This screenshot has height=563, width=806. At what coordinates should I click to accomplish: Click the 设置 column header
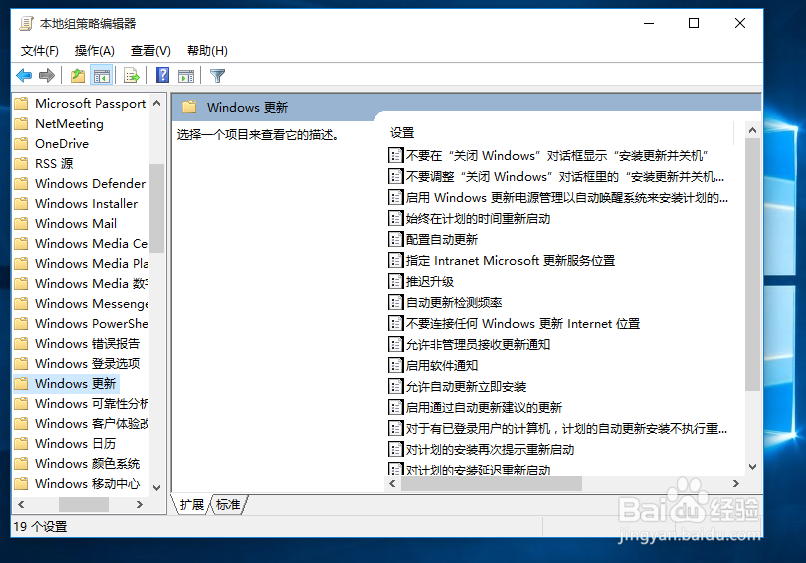pyautogui.click(x=402, y=133)
